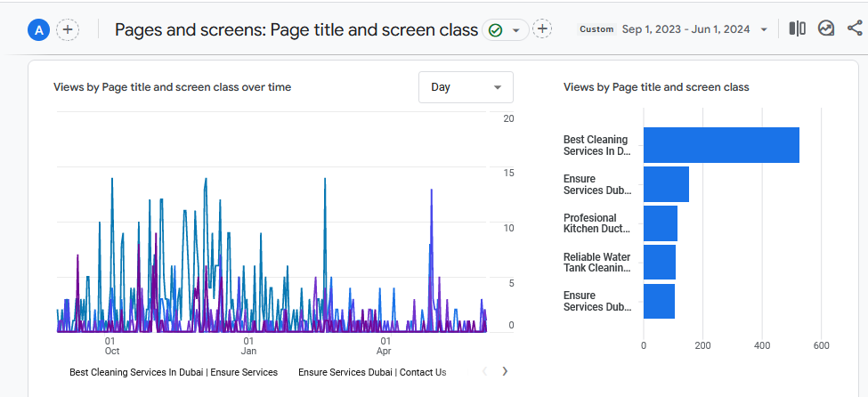This screenshot has width=868, height=397.
Task: Click the 'Best Cleaning Services In D...' bar
Action: [x=720, y=145]
